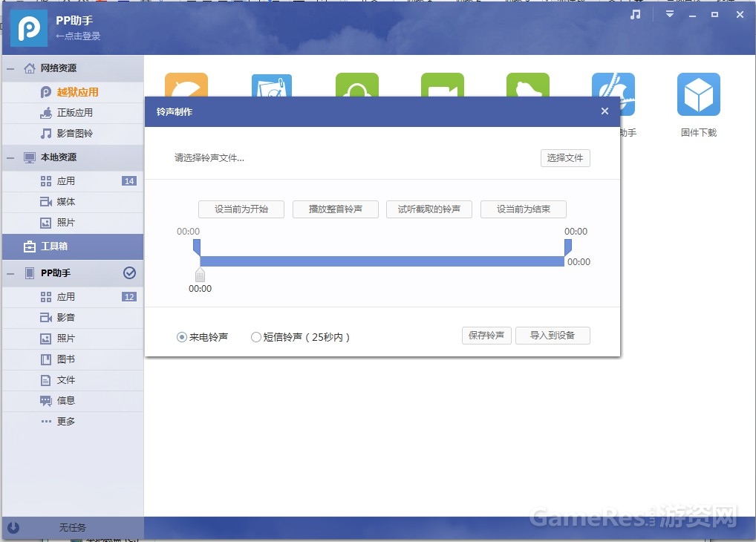Click 设当前为开始 button
This screenshot has width=756, height=542.
[x=241, y=209]
